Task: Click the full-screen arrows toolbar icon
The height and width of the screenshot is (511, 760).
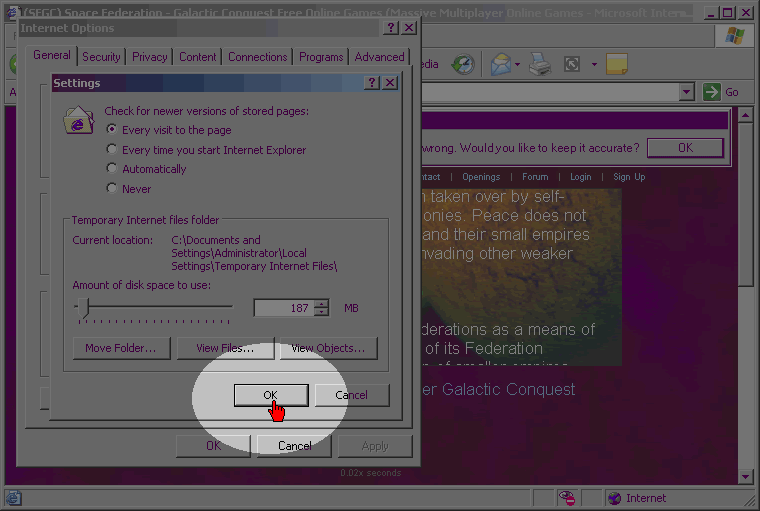Action: coord(572,65)
